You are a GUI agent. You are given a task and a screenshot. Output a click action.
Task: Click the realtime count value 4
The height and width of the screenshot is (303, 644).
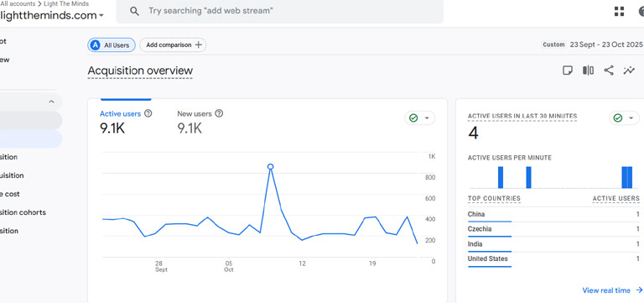point(473,133)
